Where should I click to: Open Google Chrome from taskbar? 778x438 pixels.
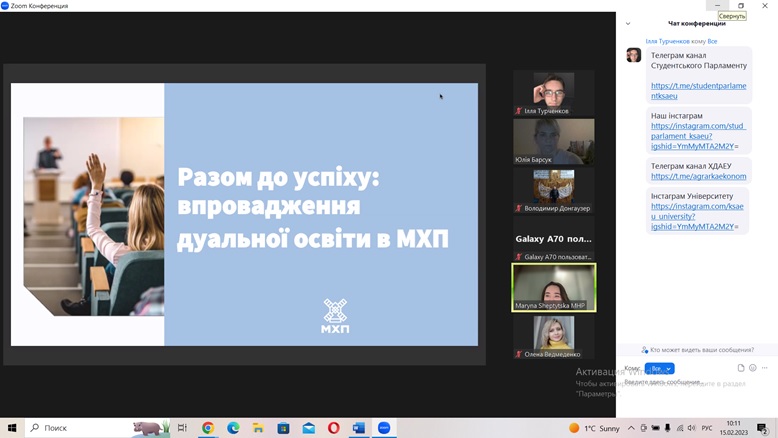pyautogui.click(x=208, y=428)
